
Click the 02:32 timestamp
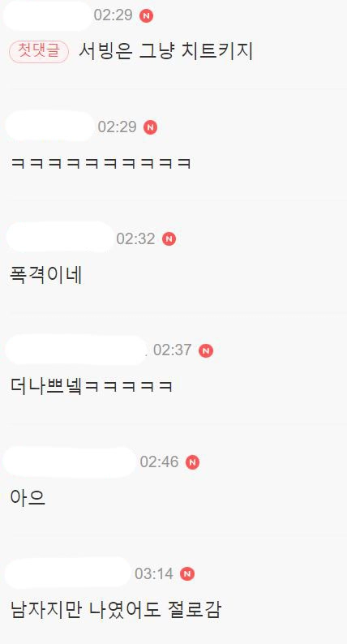[x=135, y=238]
